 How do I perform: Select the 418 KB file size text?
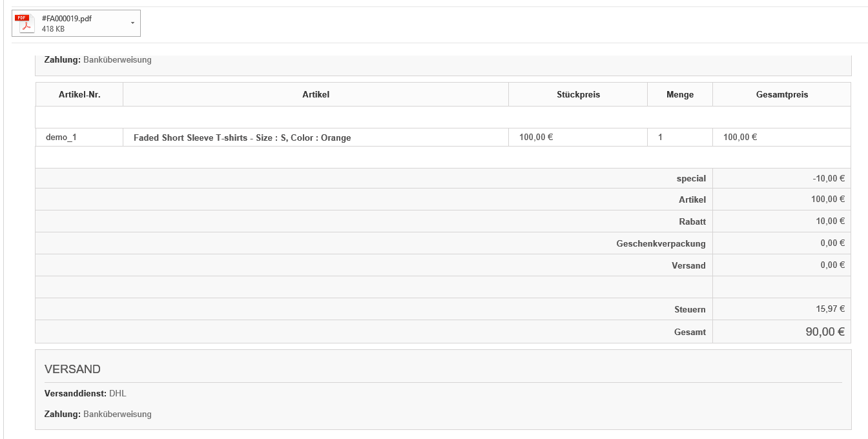pos(53,29)
